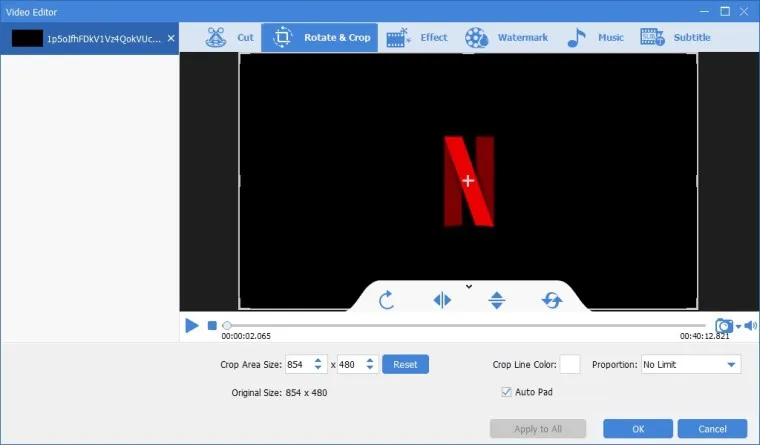Go to the Music tab
This screenshot has width=760, height=445.
(595, 37)
